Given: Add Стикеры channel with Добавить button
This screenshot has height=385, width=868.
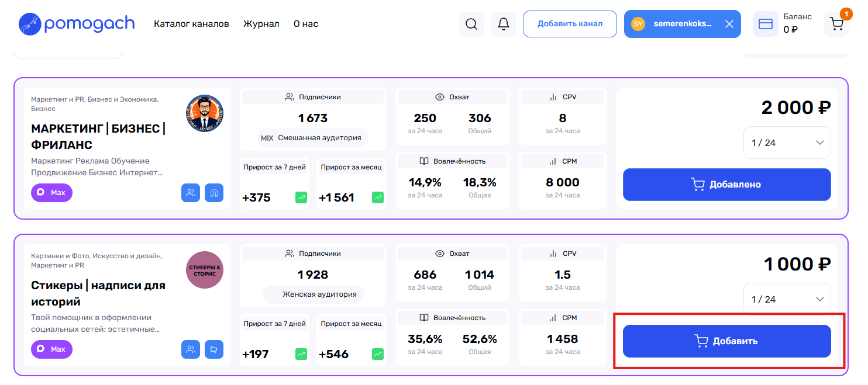Looking at the screenshot, I should 727,341.
